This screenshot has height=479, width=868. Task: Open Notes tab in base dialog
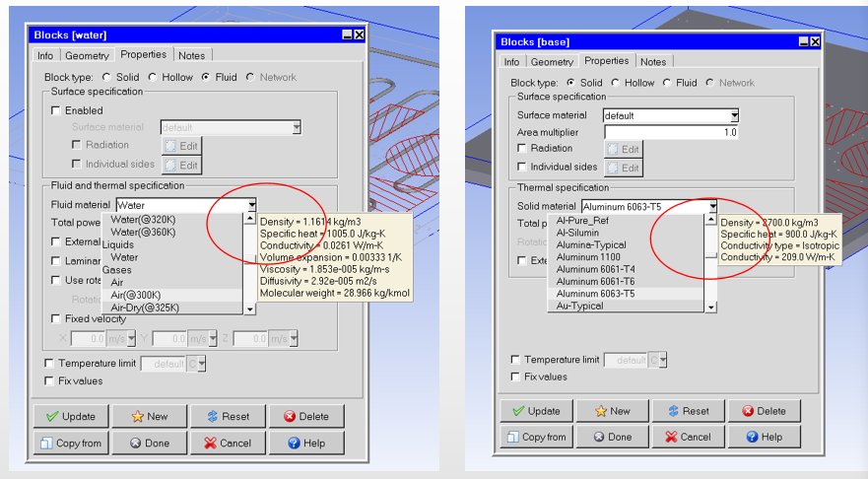[x=652, y=61]
